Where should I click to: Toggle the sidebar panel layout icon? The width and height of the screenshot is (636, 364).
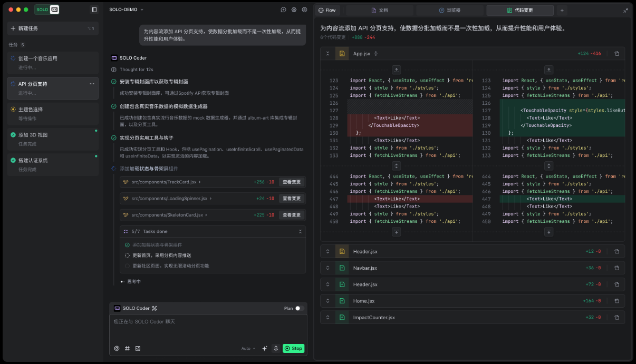tap(94, 9)
